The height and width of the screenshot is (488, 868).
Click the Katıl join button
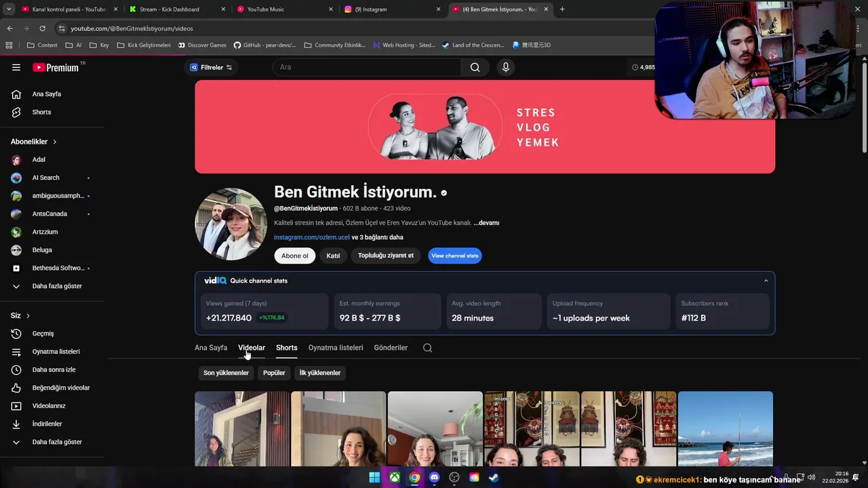pos(333,256)
